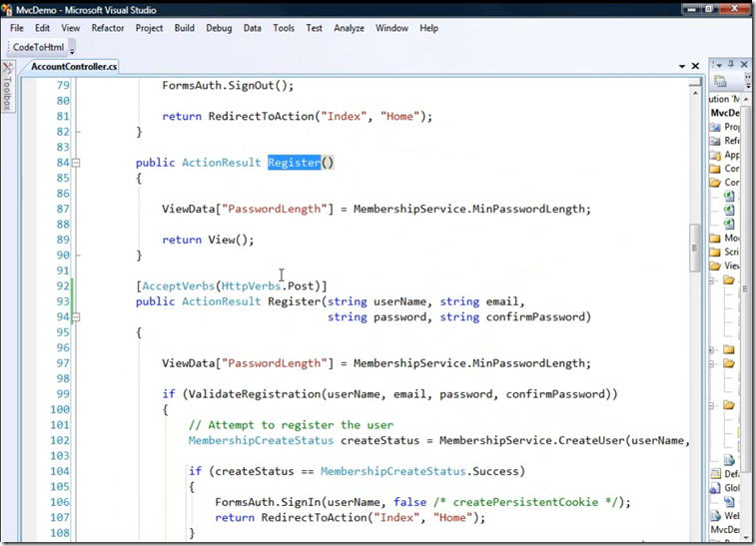Close the AccountController.cs document
The width and height of the screenshot is (756, 546).
(695, 66)
